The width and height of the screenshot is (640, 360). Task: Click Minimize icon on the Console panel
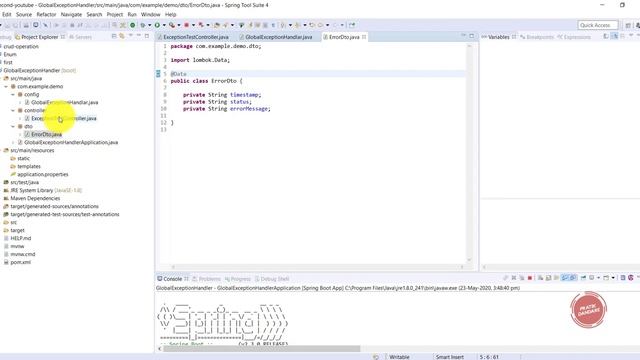[638, 278]
